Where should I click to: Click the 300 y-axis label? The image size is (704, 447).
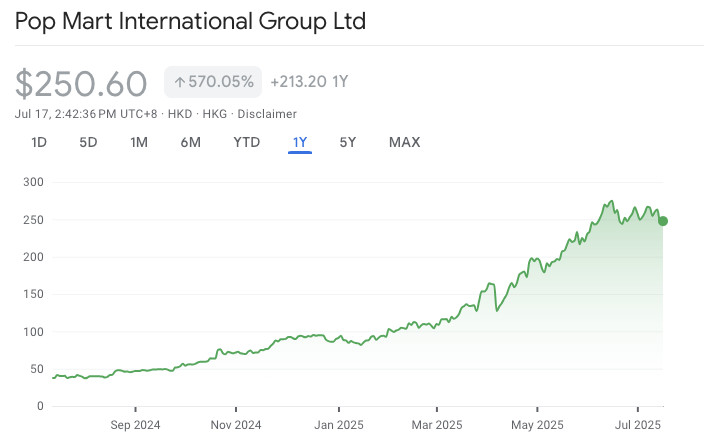click(x=34, y=182)
